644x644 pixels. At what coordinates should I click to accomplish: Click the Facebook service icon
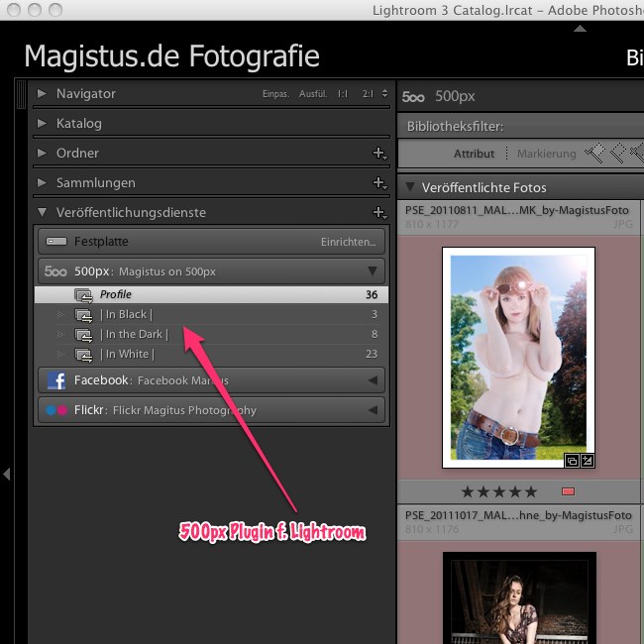pyautogui.click(x=56, y=380)
